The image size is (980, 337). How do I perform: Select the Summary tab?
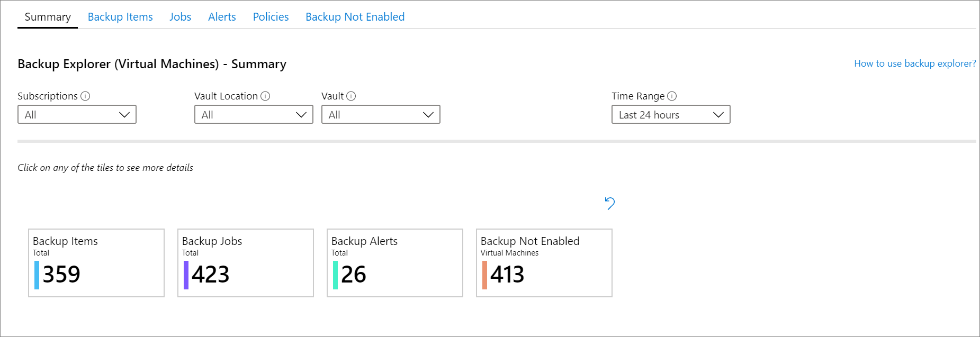[48, 17]
